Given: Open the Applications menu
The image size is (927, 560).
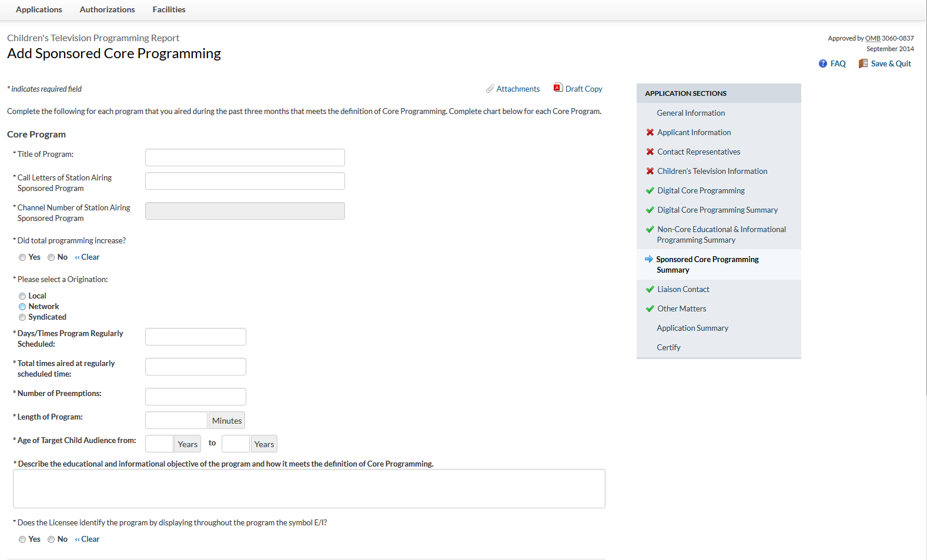Looking at the screenshot, I should coord(39,9).
